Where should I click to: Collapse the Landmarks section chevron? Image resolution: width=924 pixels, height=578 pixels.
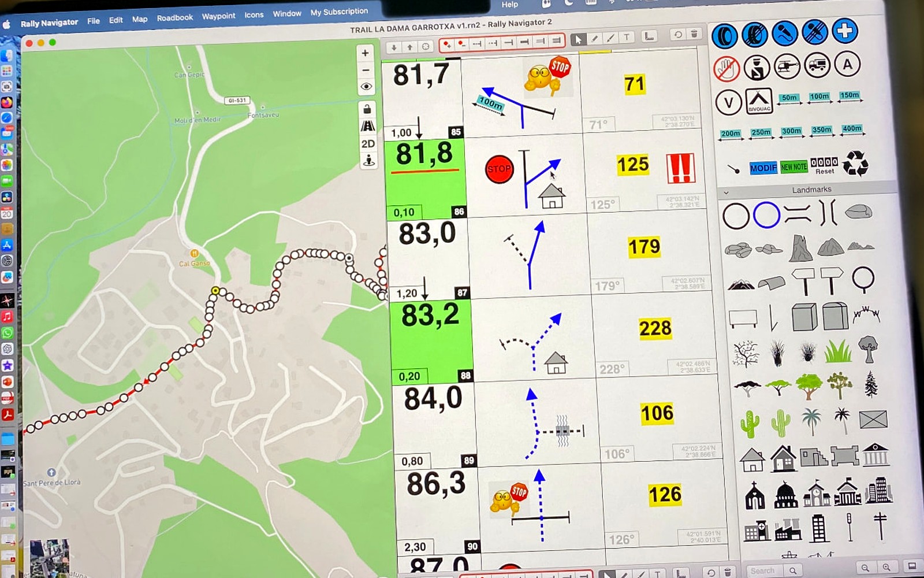(x=726, y=192)
